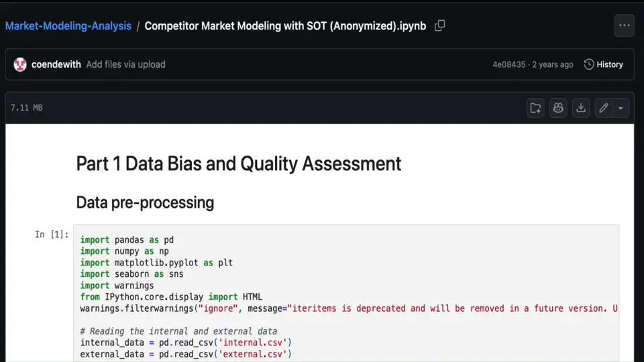Image resolution: width=644 pixels, height=362 pixels.
Task: Open the three-dot more options menu
Action: pyautogui.click(x=624, y=25)
